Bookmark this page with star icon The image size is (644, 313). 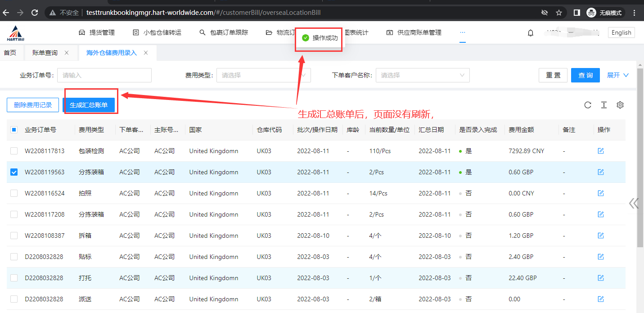pyautogui.click(x=559, y=13)
